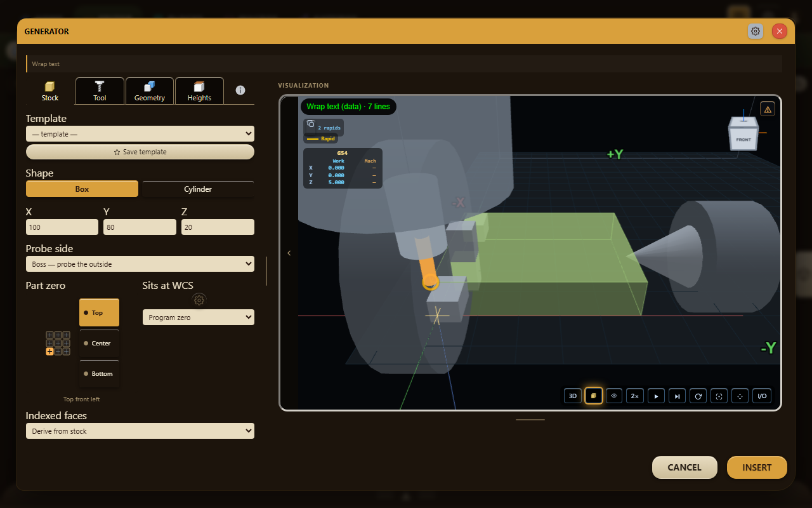The image size is (812, 508).
Task: Open the Probe side dropdown
Action: point(140,264)
